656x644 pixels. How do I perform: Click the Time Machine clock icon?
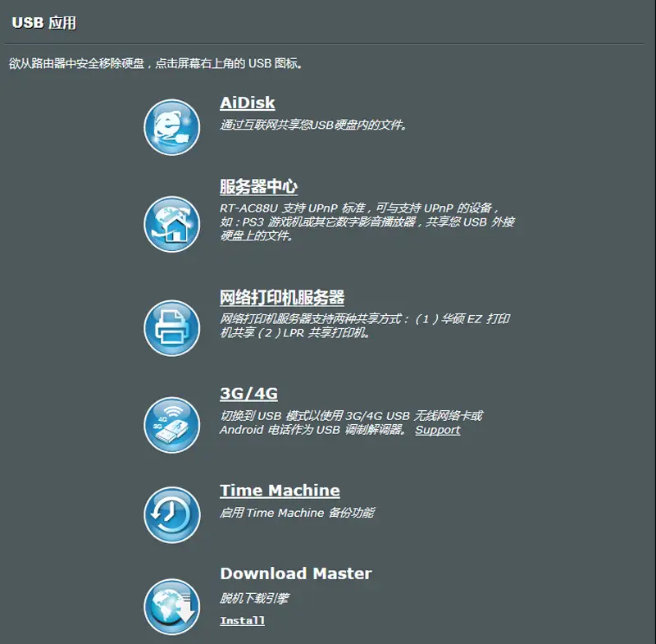click(172, 514)
